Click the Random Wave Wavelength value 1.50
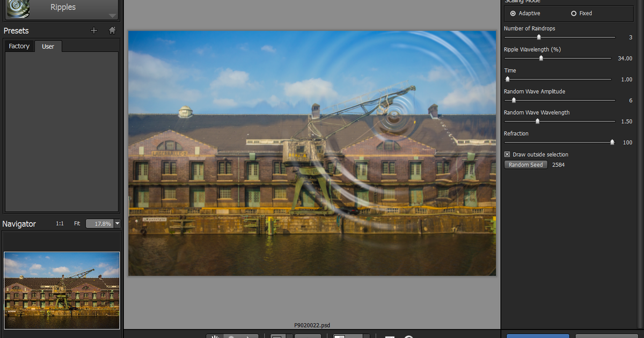Screen dimensions: 644x338 (x=626, y=122)
